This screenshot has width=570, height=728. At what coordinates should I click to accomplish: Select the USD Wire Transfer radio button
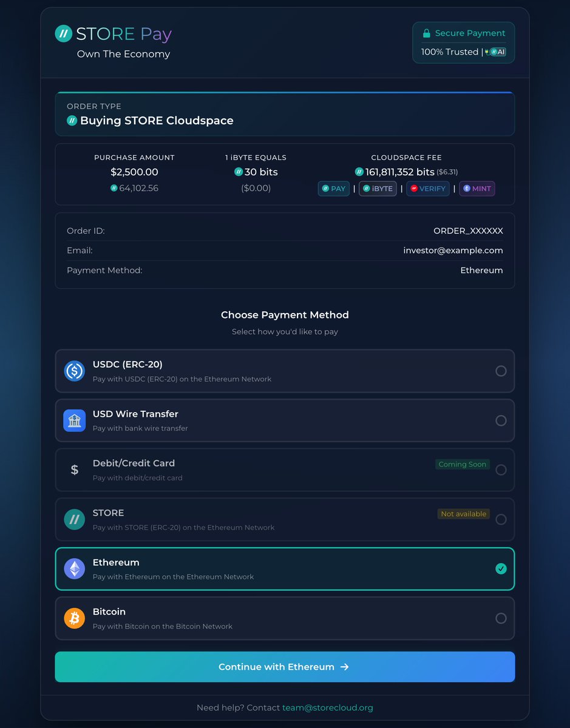tap(501, 420)
